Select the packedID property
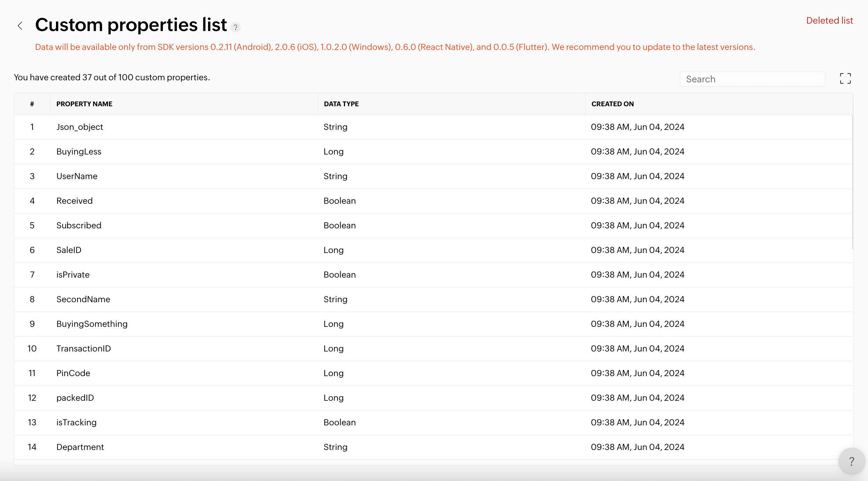Viewport: 868px width, 481px height. pyautogui.click(x=75, y=398)
